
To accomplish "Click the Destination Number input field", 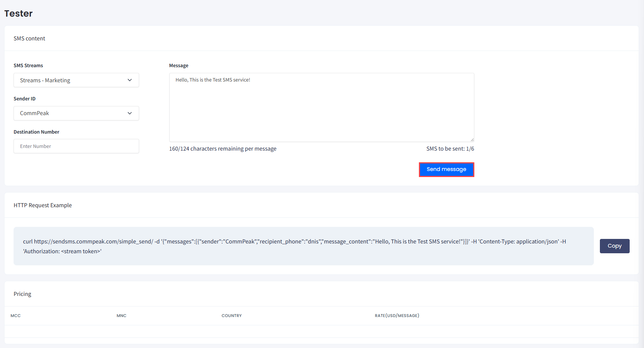I will pos(76,146).
